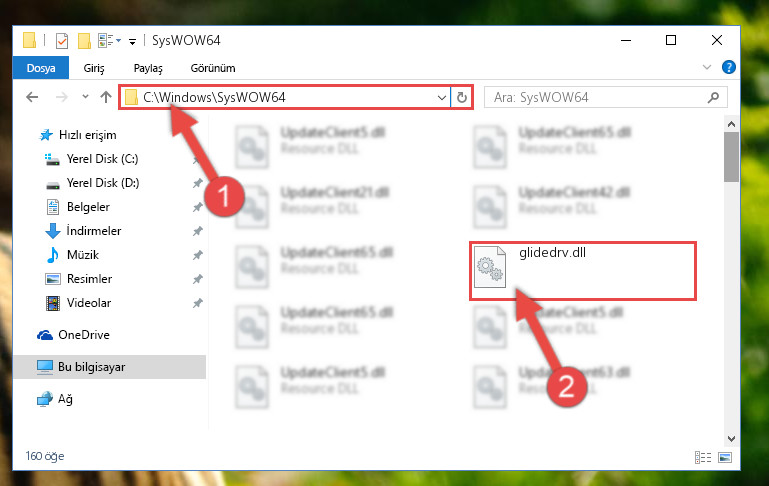The height and width of the screenshot is (486, 769).
Task: Expand the address bar history dropdown
Action: tap(441, 98)
